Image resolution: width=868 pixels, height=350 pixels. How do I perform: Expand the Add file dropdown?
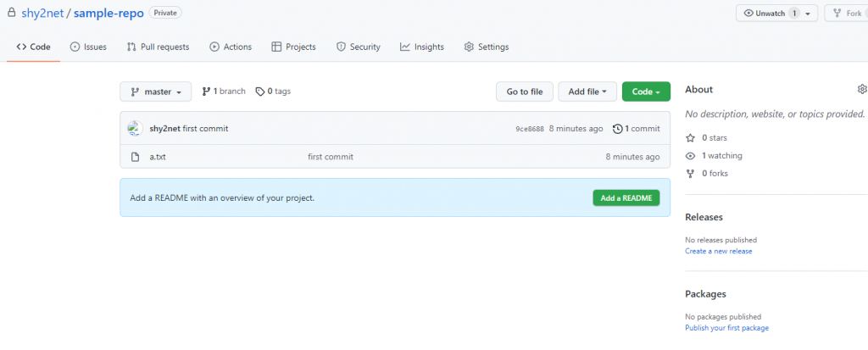pos(587,92)
